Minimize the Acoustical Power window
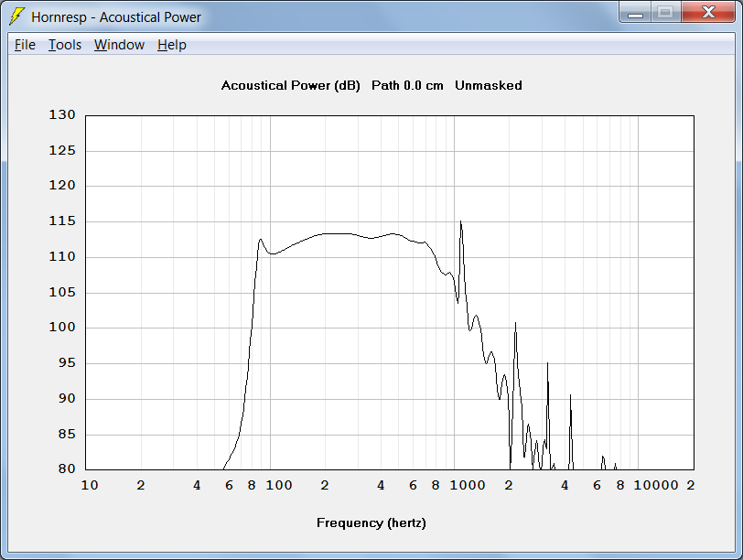743x560 pixels. [x=635, y=13]
